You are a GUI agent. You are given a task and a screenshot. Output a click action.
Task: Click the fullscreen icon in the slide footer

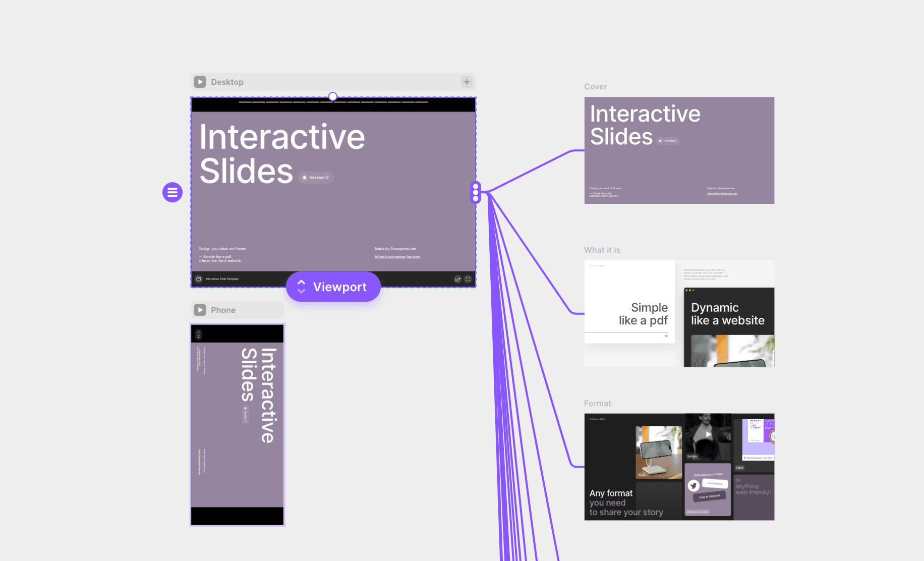(x=468, y=279)
